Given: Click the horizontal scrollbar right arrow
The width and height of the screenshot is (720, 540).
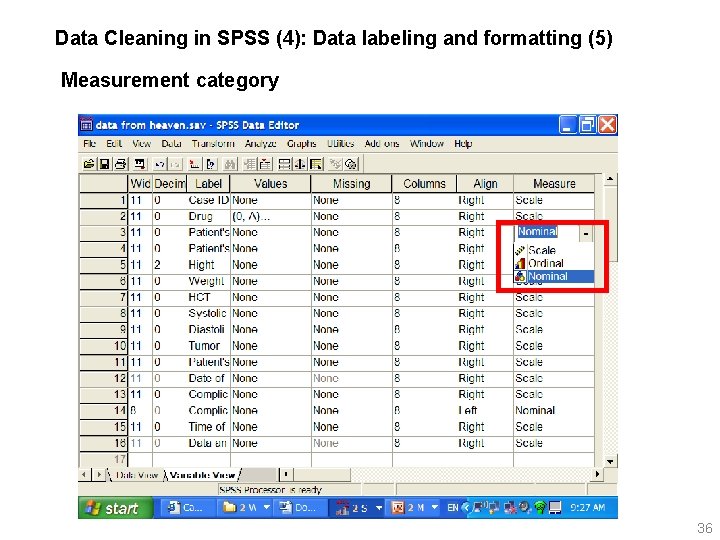Looking at the screenshot, I should click(x=597, y=474).
